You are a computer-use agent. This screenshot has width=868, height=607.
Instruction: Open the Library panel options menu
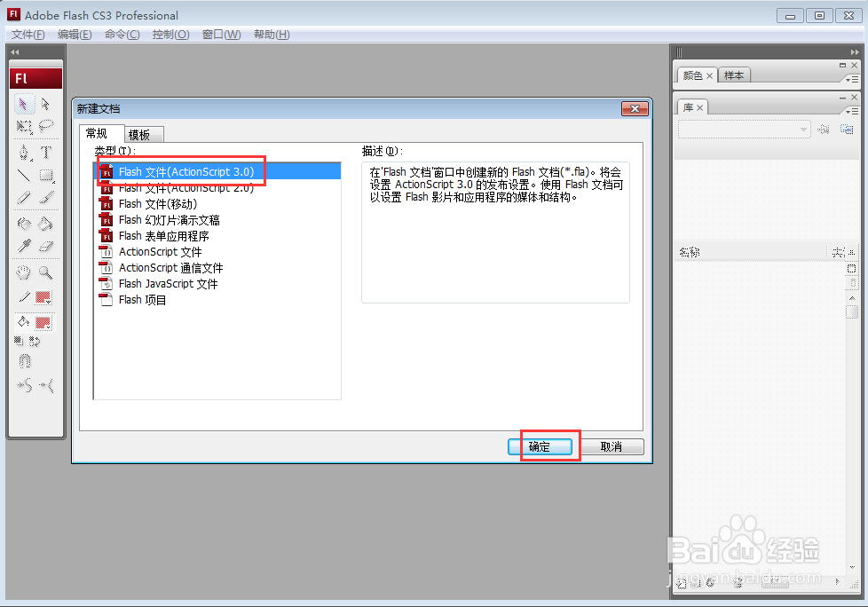coord(853,111)
